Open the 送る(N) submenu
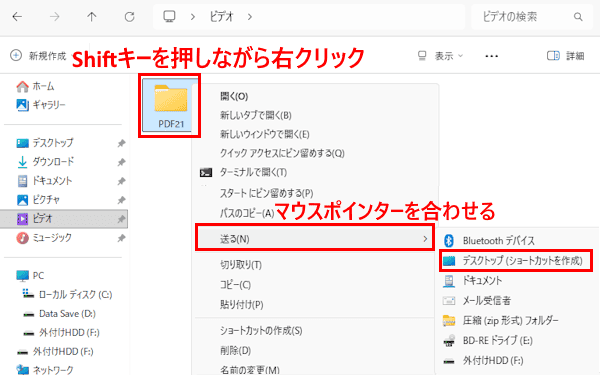 tap(315, 239)
